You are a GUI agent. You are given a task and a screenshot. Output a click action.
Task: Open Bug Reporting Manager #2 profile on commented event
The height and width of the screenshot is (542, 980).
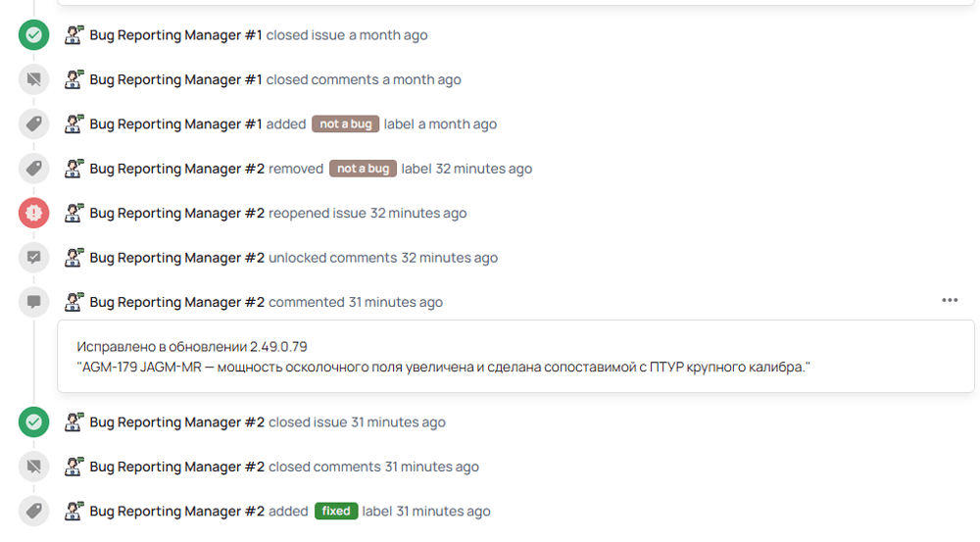[x=176, y=302]
